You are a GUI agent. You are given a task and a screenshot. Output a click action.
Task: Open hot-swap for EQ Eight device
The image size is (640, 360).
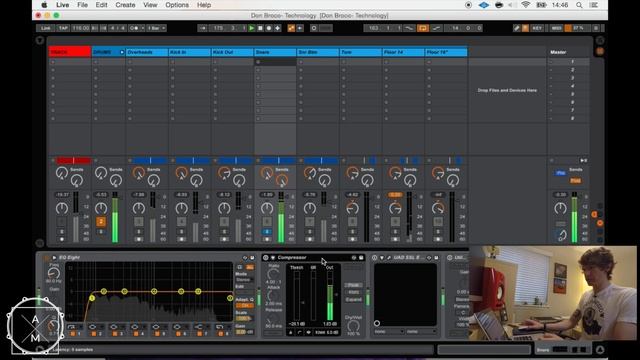click(245, 258)
